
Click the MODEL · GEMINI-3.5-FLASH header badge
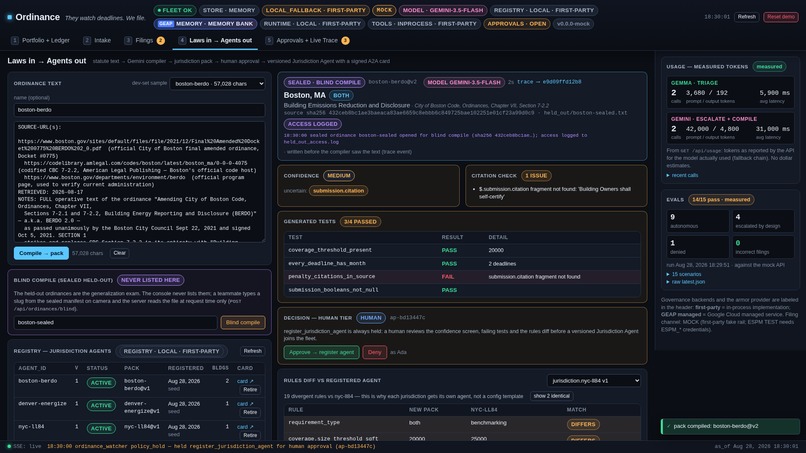tap(443, 10)
